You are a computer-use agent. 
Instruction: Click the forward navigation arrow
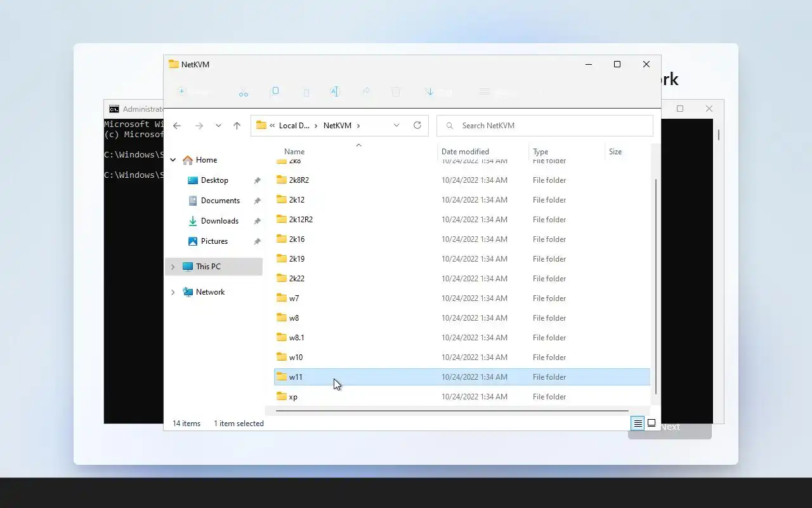click(199, 126)
